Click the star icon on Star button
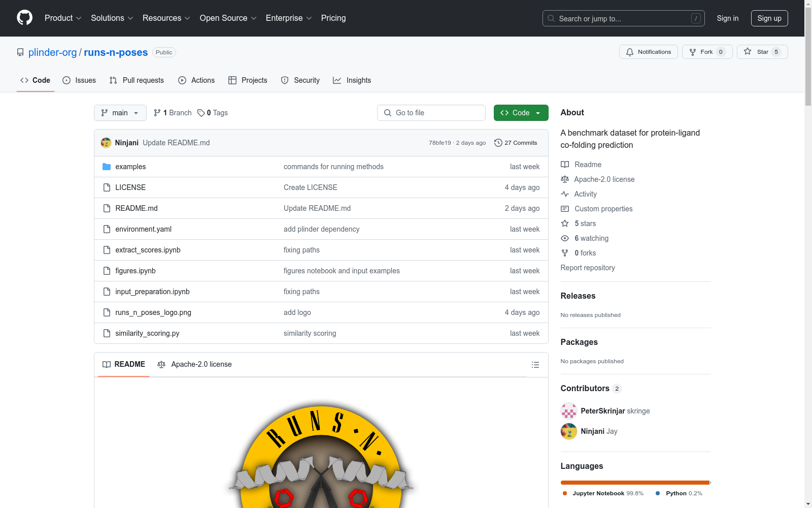The width and height of the screenshot is (812, 508). (x=748, y=51)
